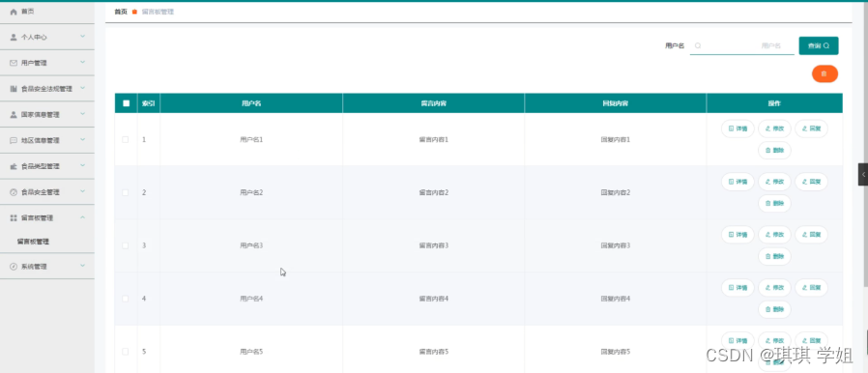Open the 个人中心 menu label
Screen dimensions: 868x373
34,37
